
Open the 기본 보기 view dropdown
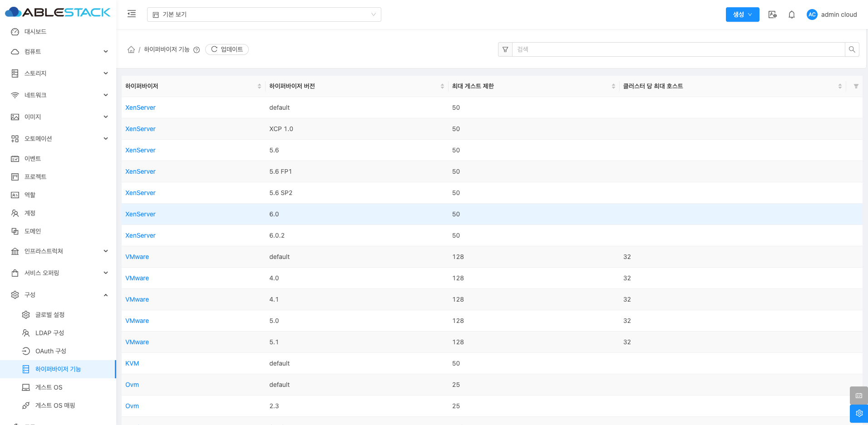(x=264, y=15)
